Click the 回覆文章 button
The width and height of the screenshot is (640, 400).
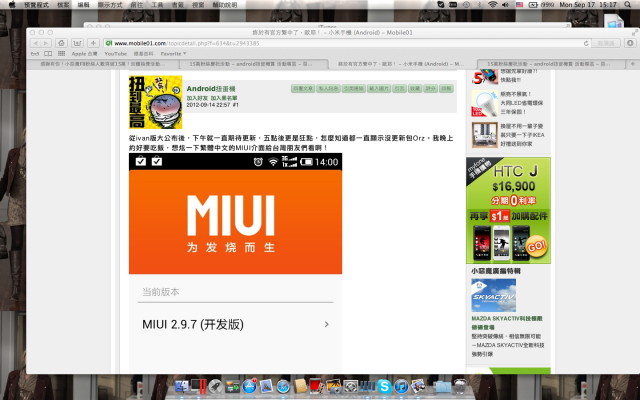303,89
